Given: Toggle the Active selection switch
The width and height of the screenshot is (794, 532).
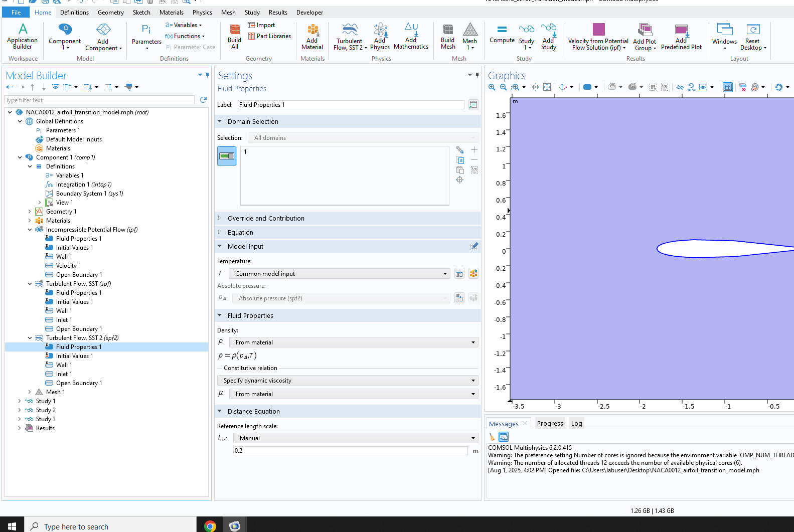Looking at the screenshot, I should point(227,156).
